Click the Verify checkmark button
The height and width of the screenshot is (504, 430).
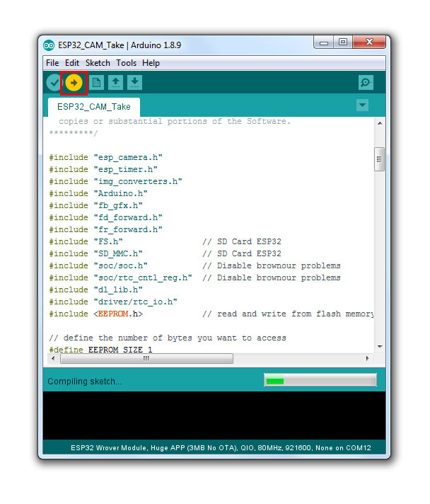(54, 83)
